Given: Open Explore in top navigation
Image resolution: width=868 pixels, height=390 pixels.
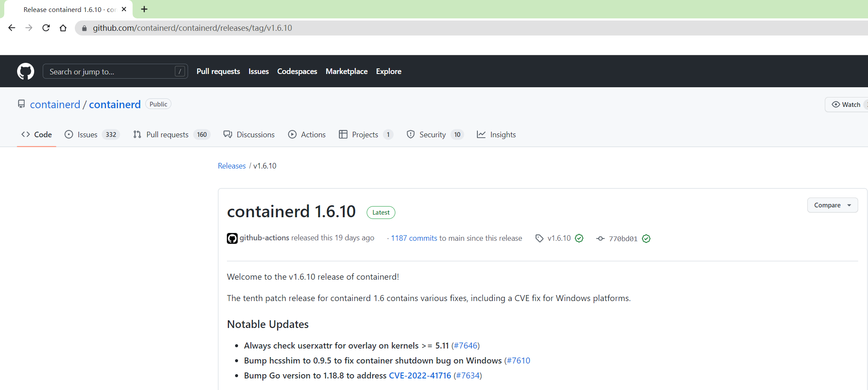Looking at the screenshot, I should (388, 71).
